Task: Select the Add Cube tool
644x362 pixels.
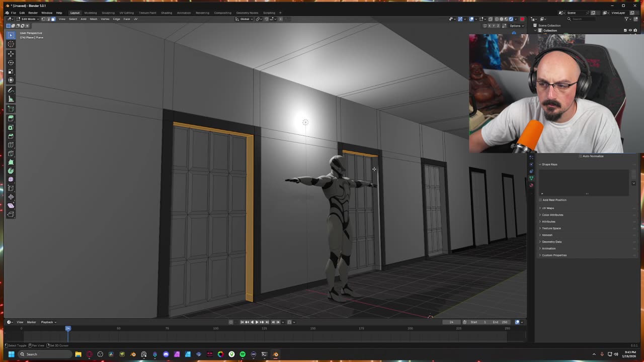Action: point(11,109)
